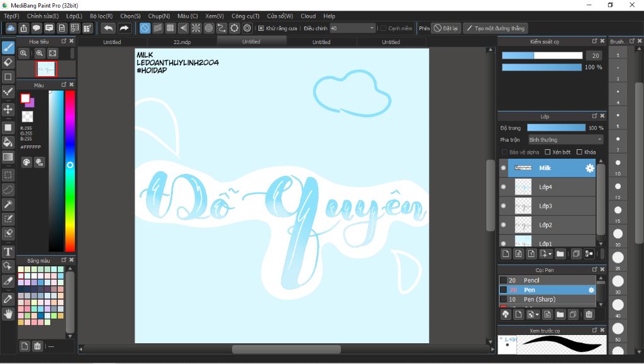Add new layer in Lớp panel
644x364 pixels.
pyautogui.click(x=506, y=254)
